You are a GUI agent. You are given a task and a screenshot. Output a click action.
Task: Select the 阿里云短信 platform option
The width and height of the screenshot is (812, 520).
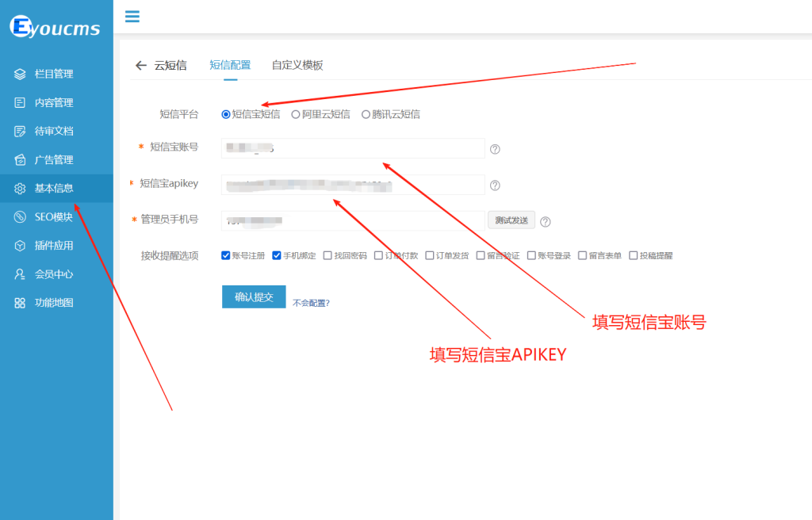tap(296, 113)
